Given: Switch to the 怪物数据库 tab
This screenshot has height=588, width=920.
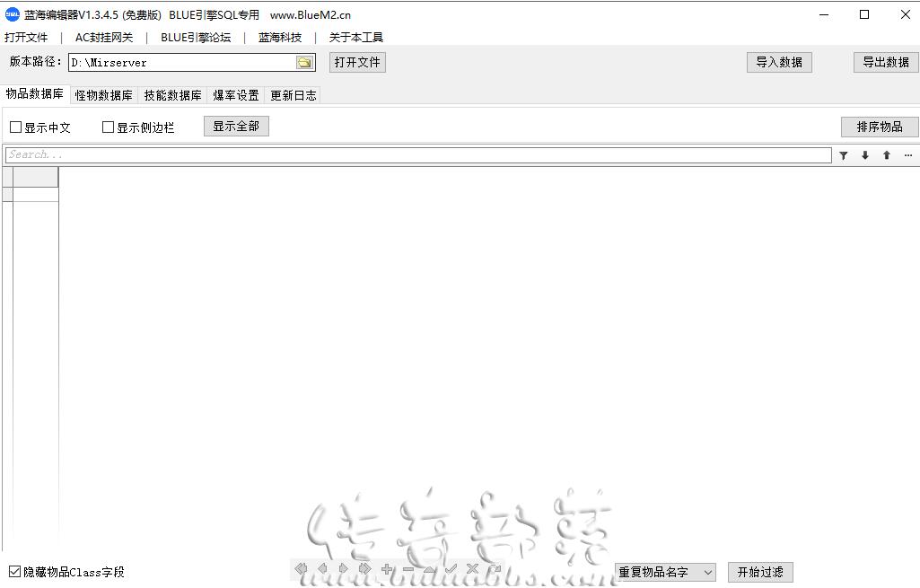Looking at the screenshot, I should tap(104, 95).
